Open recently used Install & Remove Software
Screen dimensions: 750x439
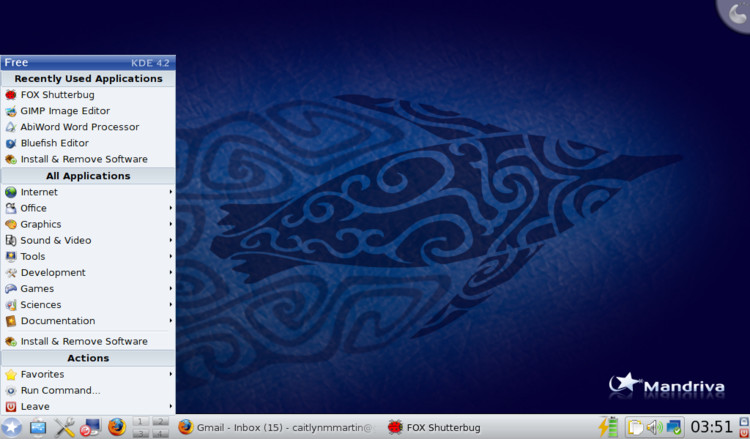coord(88,159)
